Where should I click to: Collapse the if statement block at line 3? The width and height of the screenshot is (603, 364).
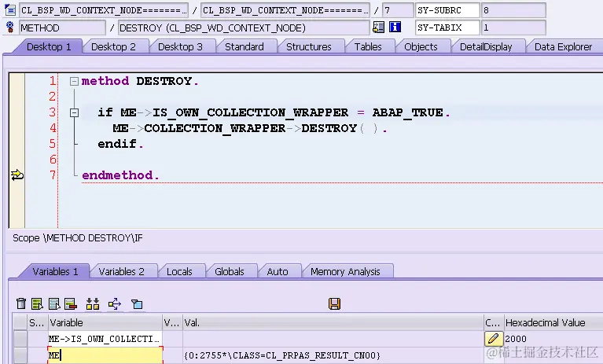pyautogui.click(x=74, y=112)
